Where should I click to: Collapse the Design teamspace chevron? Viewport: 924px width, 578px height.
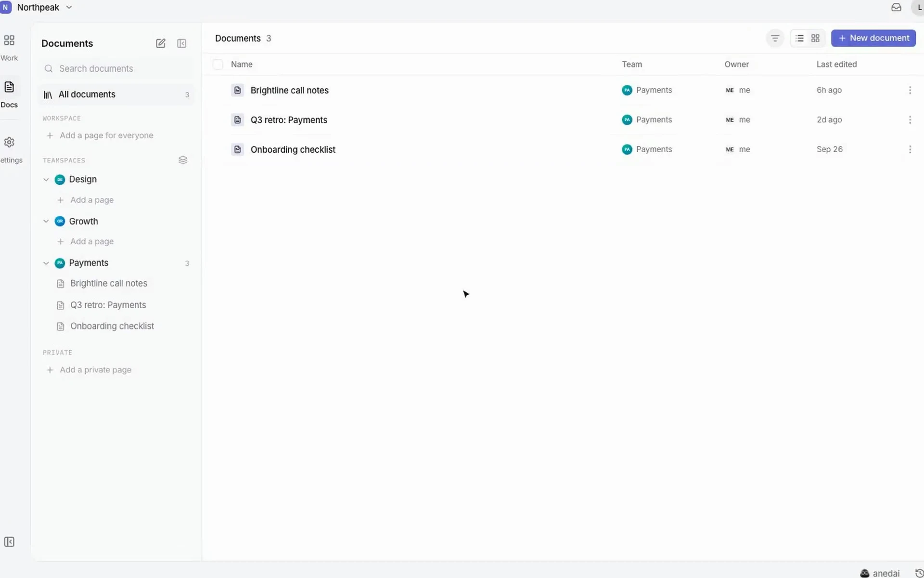point(46,180)
